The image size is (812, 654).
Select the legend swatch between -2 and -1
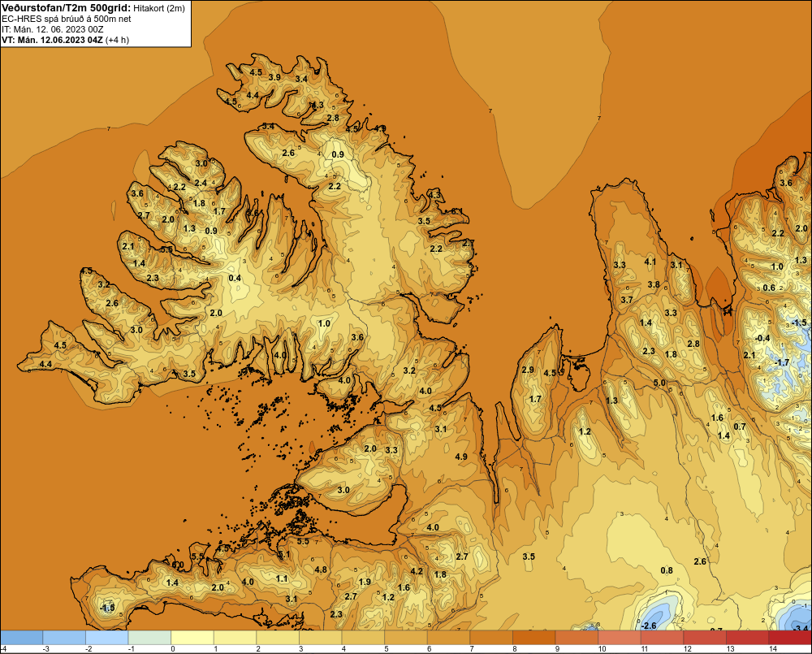[107, 638]
